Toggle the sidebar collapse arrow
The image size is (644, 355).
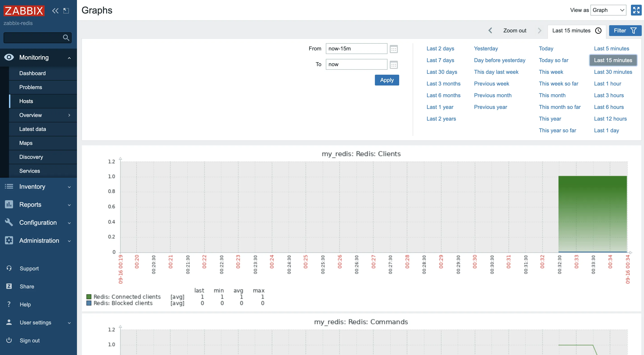point(55,11)
